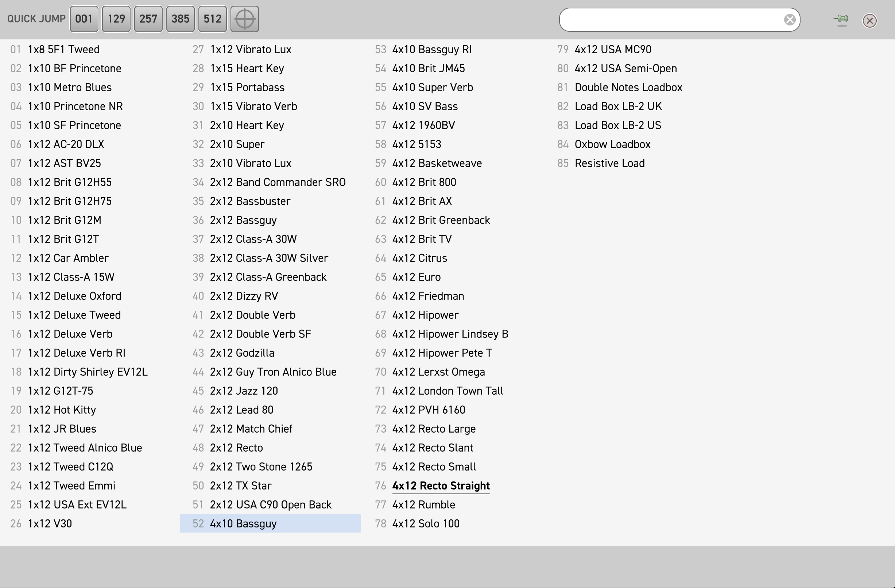Image resolution: width=895 pixels, height=588 pixels.
Task: Clear the search field with X icon
Action: [789, 20]
